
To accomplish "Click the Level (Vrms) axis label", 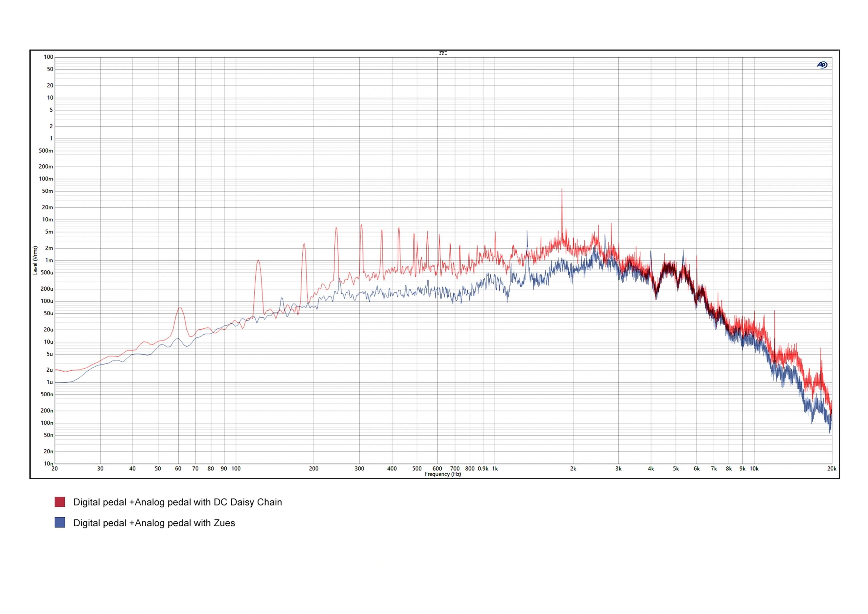I will tap(35, 260).
